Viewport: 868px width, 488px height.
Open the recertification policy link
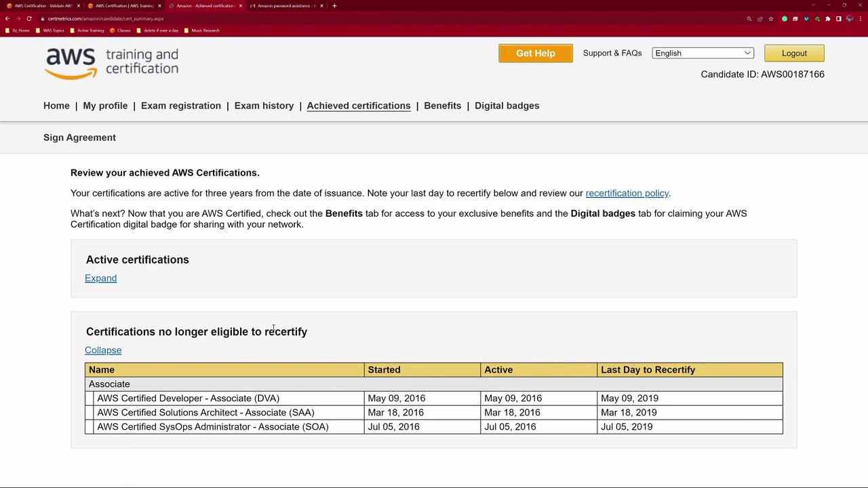point(627,193)
